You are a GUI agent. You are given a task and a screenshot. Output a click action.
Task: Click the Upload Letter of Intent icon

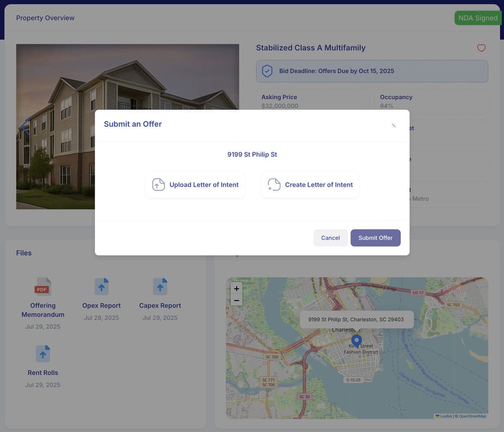[158, 184]
